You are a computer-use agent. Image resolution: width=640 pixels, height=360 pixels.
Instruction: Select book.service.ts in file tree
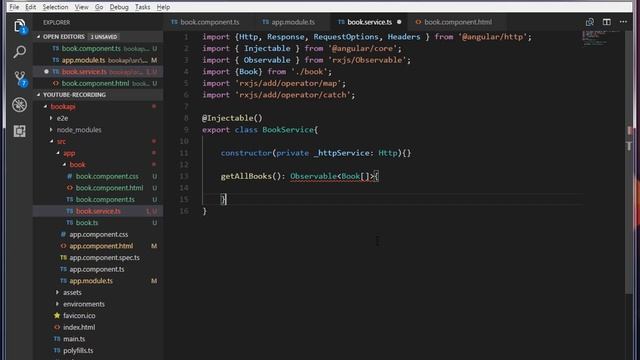click(x=98, y=211)
